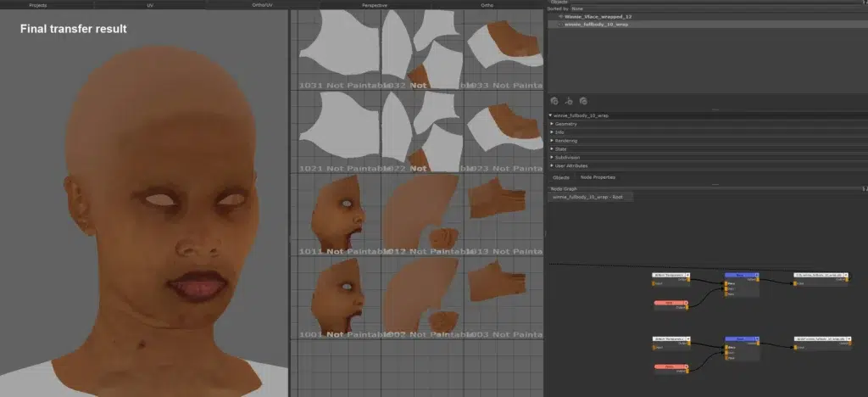Collapse the winnie_fullbody_10_wrap properties section
The height and width of the screenshot is (397, 868).
coord(550,115)
